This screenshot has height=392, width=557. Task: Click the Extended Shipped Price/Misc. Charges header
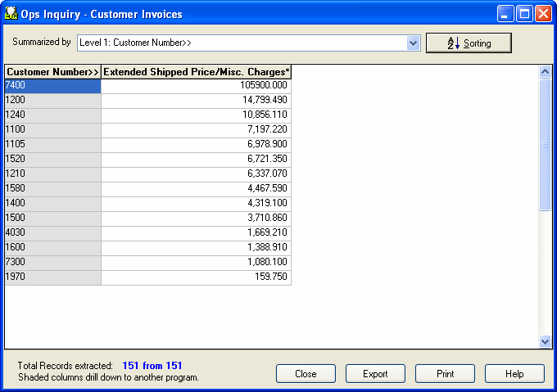pos(197,72)
